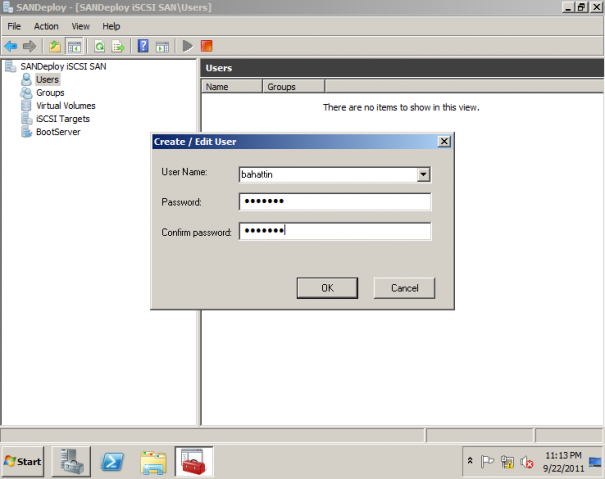
Task: Select Groups node in the tree
Action: click(x=50, y=93)
